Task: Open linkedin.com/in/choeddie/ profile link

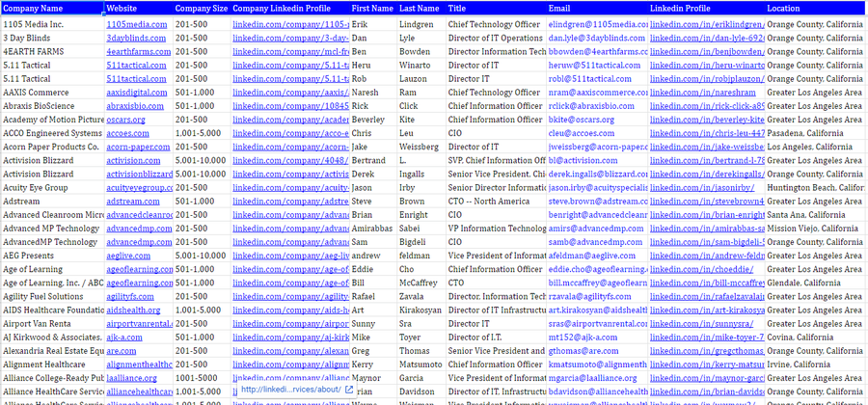Action: (x=701, y=269)
